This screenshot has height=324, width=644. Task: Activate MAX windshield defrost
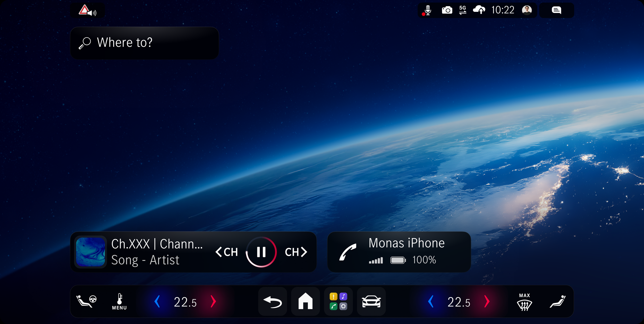524,303
